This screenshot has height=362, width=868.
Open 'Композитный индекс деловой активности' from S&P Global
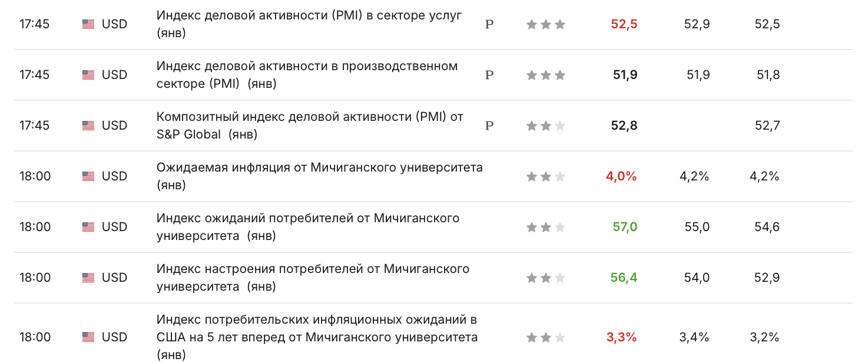(310, 126)
